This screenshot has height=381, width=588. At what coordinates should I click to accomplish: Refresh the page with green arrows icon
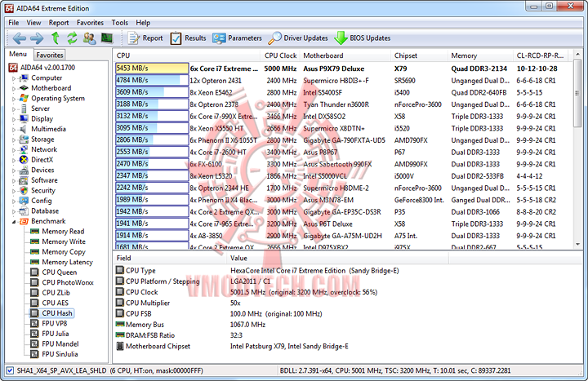pos(72,38)
